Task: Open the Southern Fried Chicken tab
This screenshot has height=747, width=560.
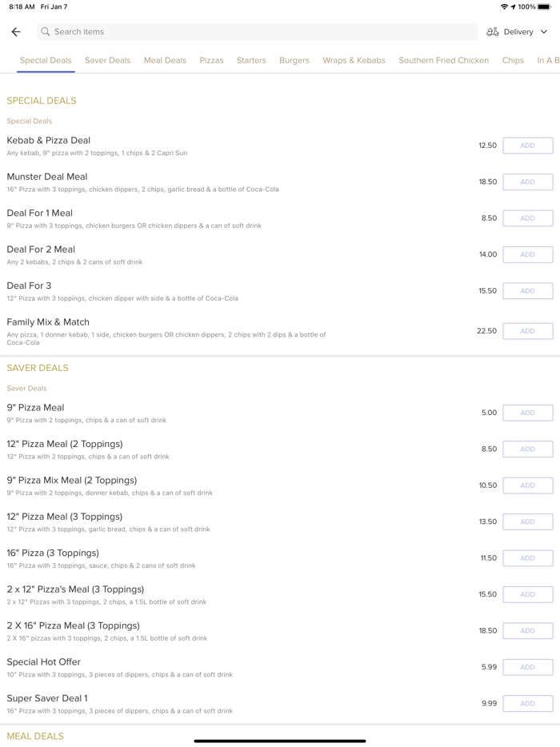Action: pos(443,60)
